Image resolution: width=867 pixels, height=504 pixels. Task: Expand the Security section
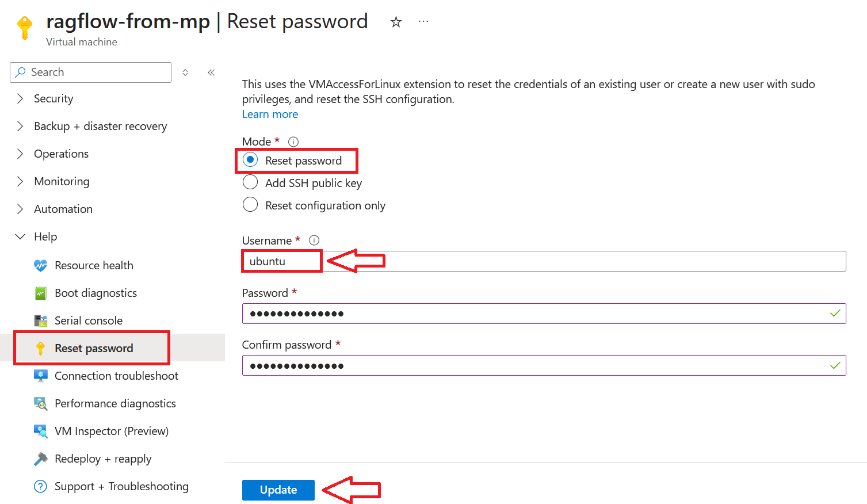[x=20, y=98]
